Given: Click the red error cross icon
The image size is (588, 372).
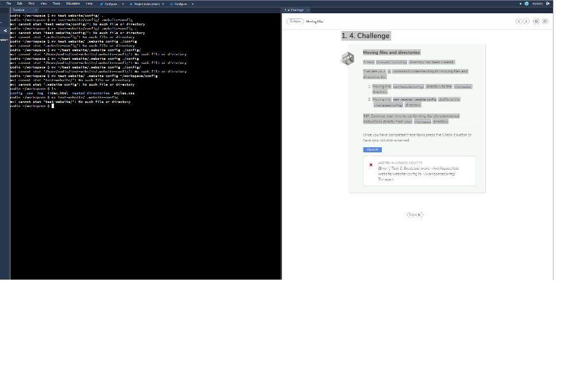Looking at the screenshot, I should pyautogui.click(x=372, y=164).
